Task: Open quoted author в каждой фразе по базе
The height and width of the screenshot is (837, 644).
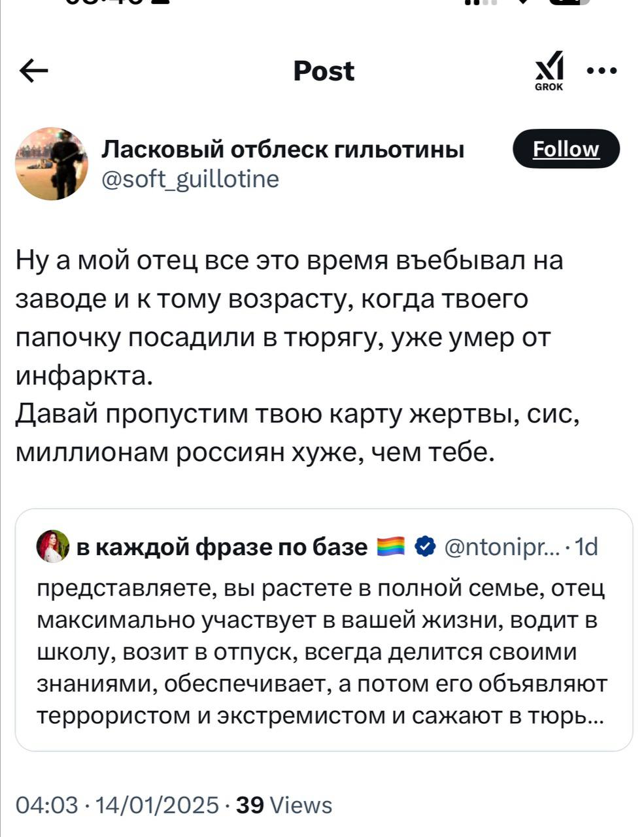Action: pos(222,546)
